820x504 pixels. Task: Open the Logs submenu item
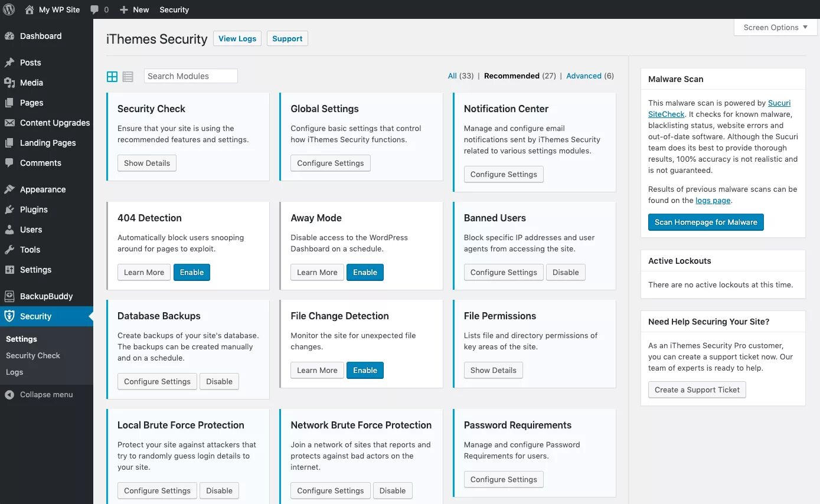click(15, 372)
